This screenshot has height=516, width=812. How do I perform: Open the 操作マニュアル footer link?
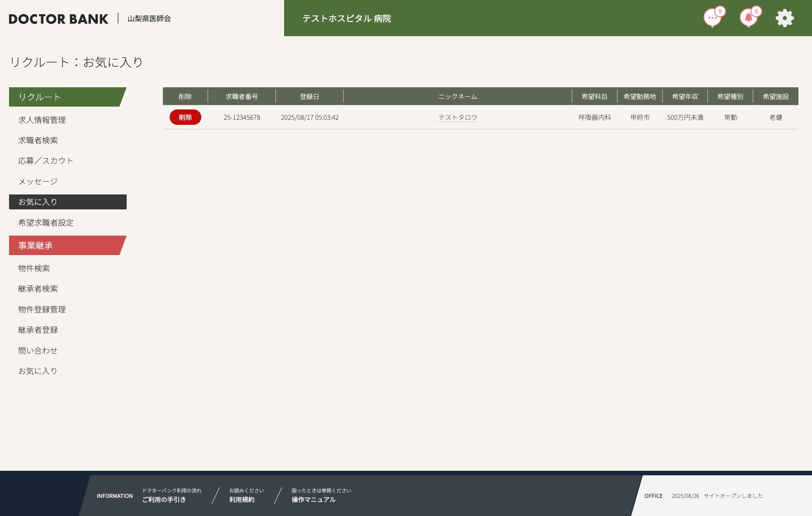pyautogui.click(x=313, y=500)
